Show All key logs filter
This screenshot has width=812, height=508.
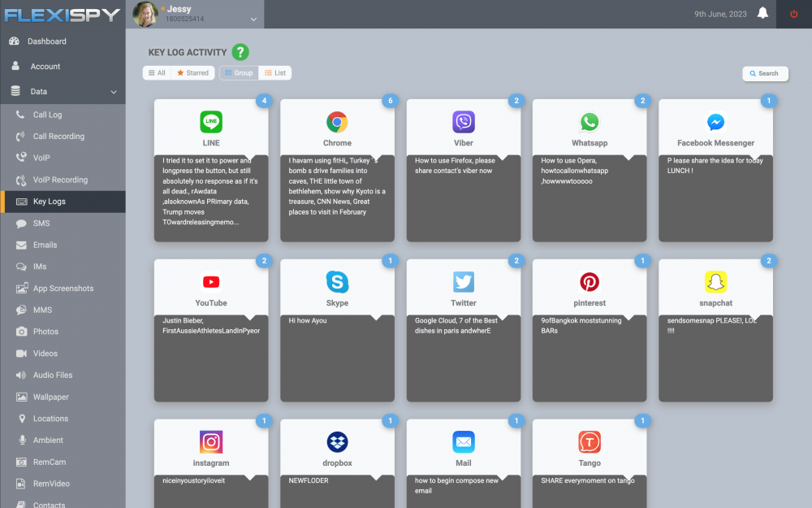157,73
